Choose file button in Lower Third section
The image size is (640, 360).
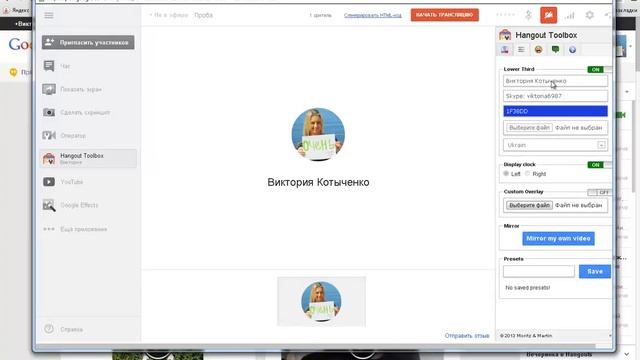coord(529,128)
